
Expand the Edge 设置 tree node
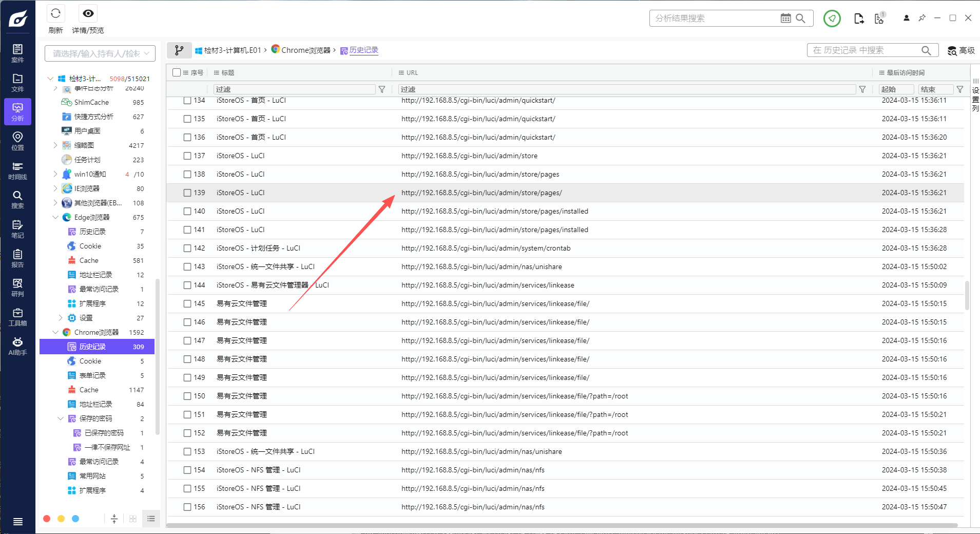coord(61,318)
